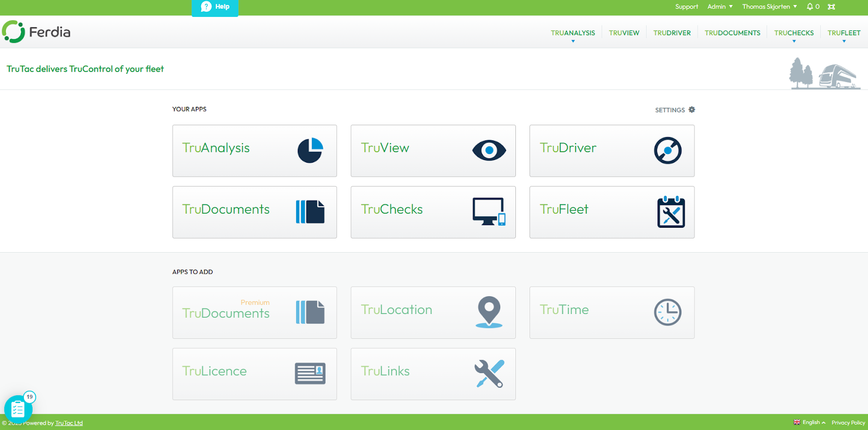Viewport: 868px width, 430px height.
Task: Click the TruChecks monitor and phone icon
Action: (489, 211)
